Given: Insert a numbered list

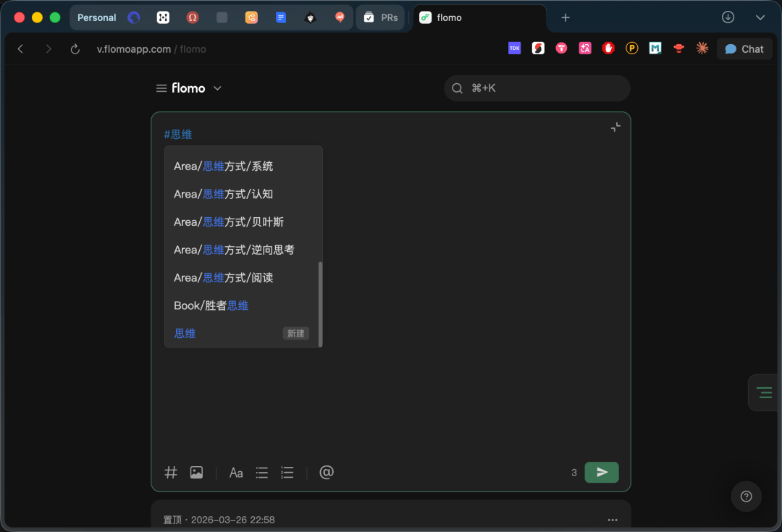Looking at the screenshot, I should click(x=287, y=473).
